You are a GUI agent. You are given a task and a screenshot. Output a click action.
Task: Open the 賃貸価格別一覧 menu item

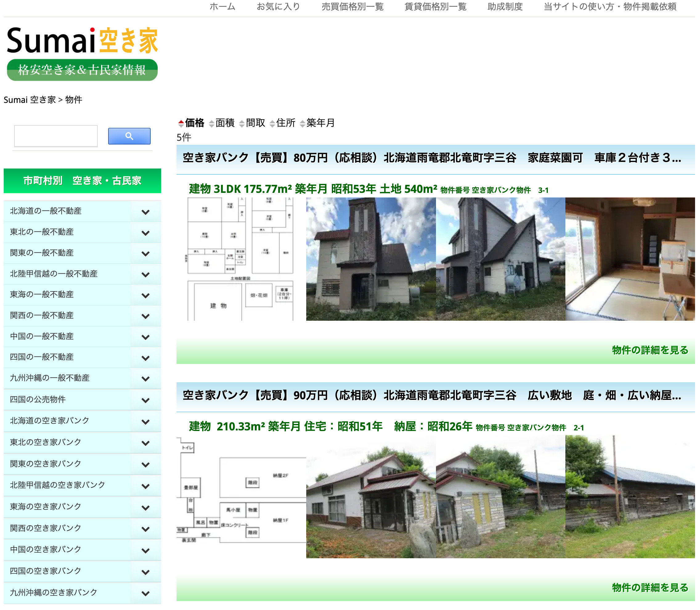435,7
